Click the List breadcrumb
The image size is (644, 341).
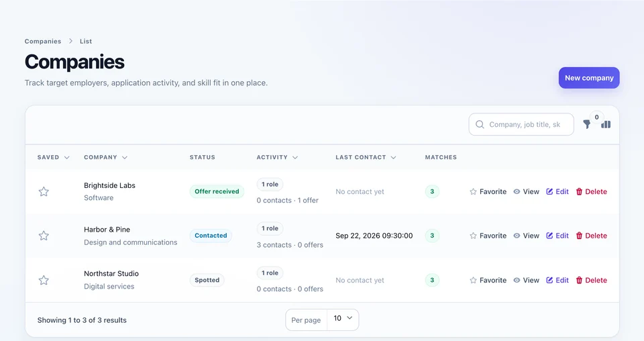(x=86, y=41)
